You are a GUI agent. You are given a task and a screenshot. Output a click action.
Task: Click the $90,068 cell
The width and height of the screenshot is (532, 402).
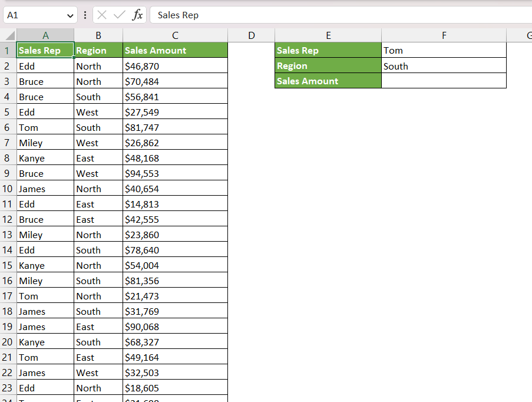tap(175, 327)
